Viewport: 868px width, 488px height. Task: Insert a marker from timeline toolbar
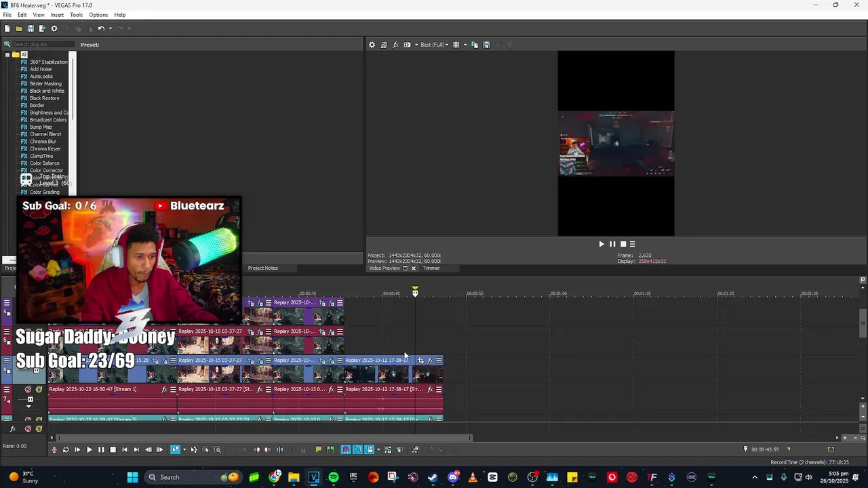point(319,449)
